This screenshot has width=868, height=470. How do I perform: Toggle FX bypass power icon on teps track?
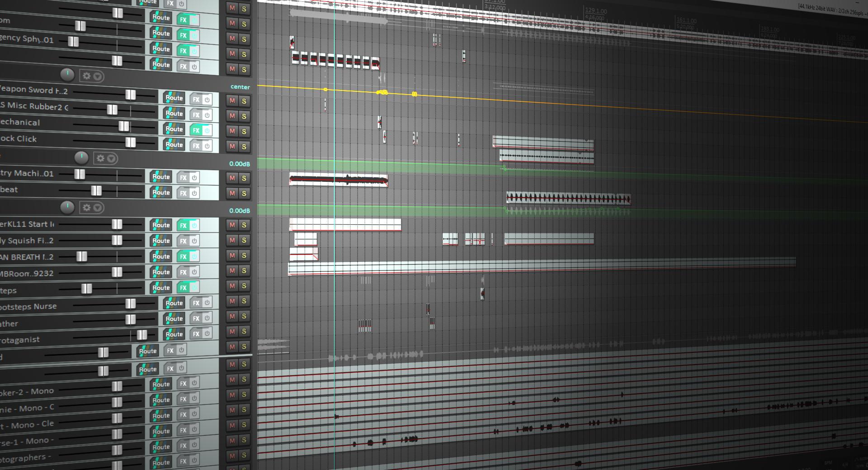tap(194, 287)
